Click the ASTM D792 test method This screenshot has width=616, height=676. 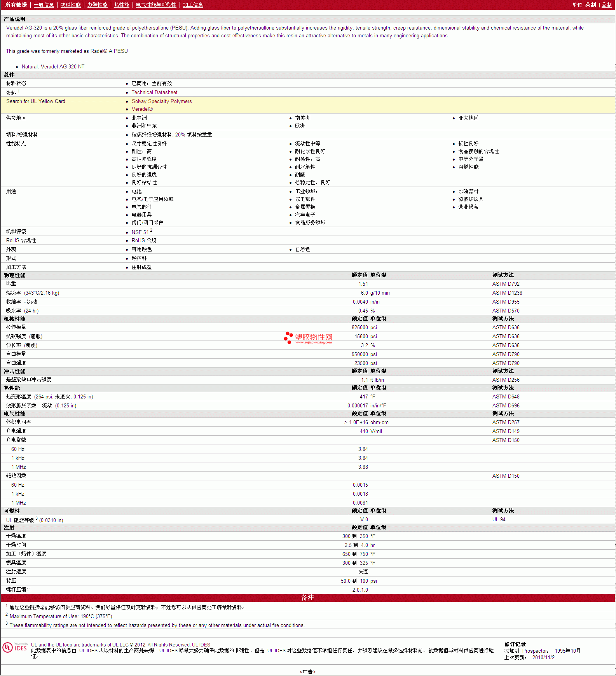[506, 284]
